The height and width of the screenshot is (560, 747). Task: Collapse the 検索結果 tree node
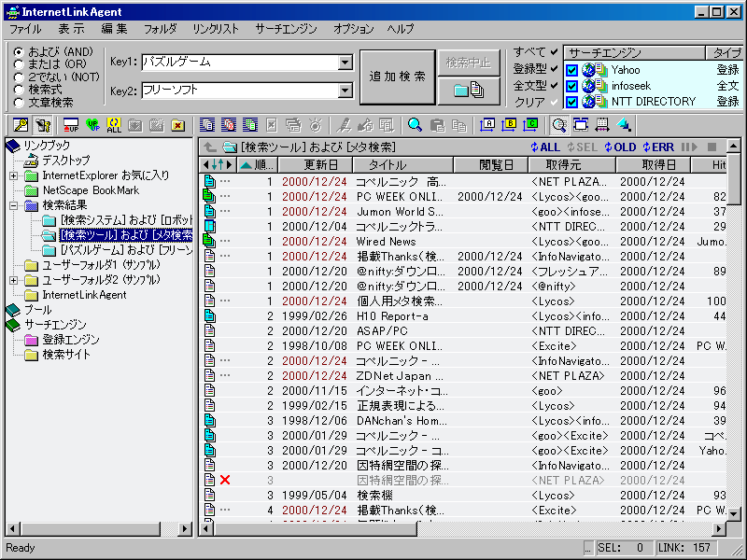[x=14, y=205]
